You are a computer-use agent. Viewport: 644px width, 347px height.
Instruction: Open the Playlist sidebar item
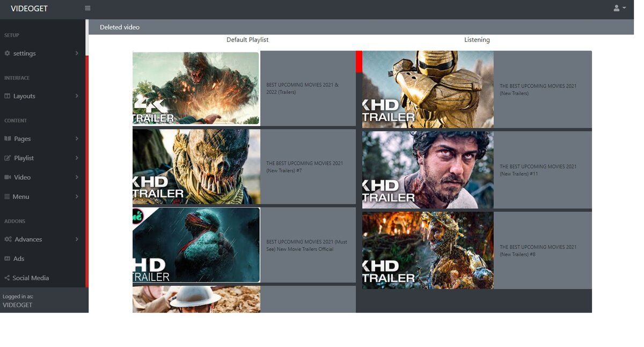pos(43,158)
